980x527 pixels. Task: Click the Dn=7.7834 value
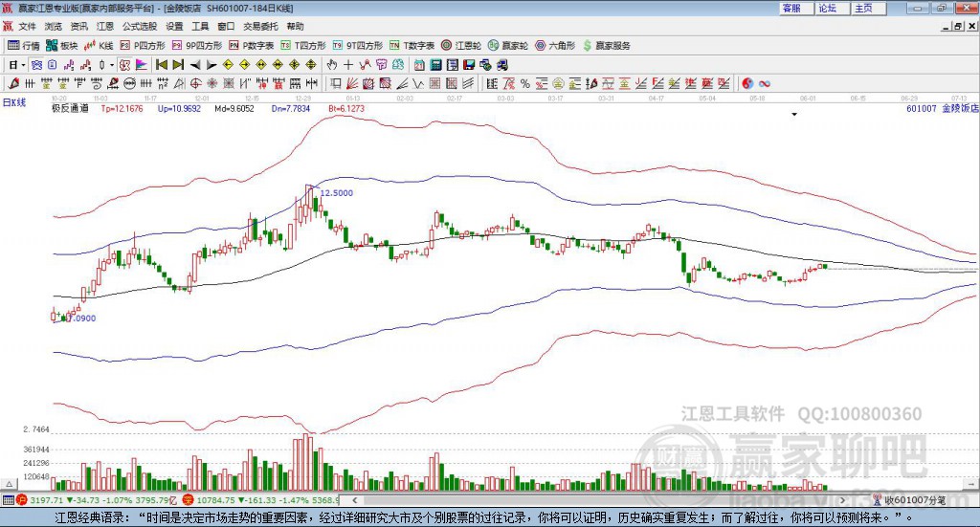pos(291,109)
